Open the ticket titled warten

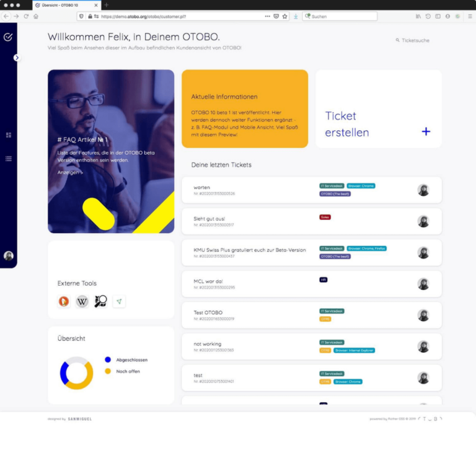click(x=312, y=190)
